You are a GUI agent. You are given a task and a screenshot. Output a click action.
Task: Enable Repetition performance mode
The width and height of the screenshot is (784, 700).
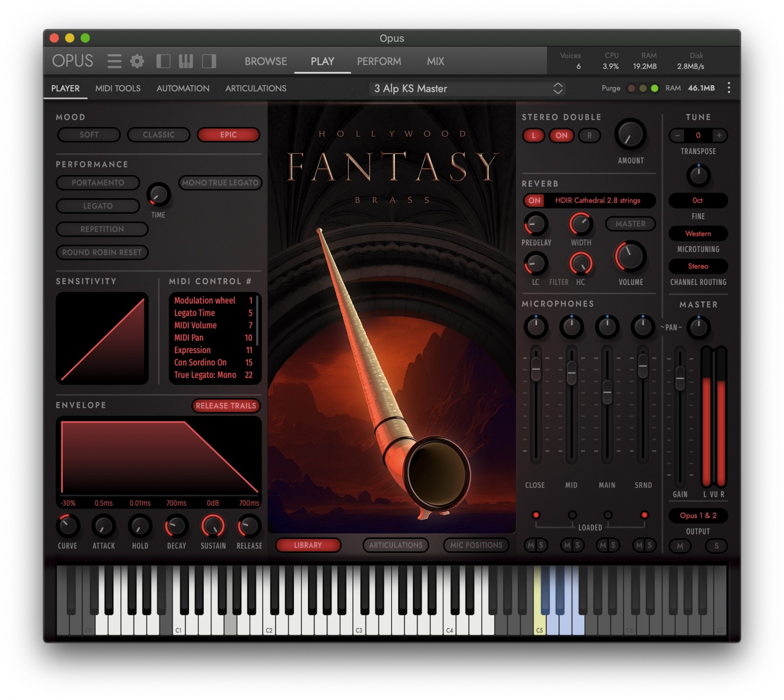102,229
